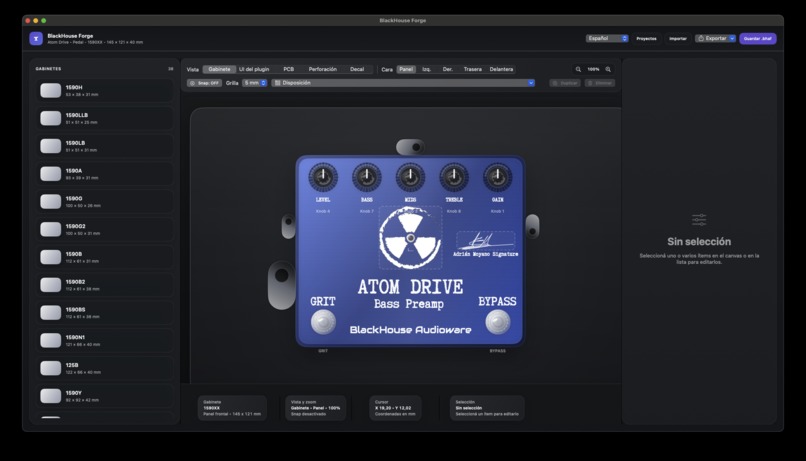
Task: Switch to the PCB view tab
Action: point(289,69)
